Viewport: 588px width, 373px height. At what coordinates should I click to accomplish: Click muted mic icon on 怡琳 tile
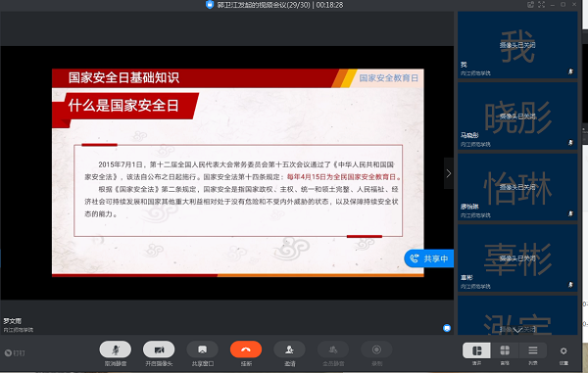pos(570,213)
